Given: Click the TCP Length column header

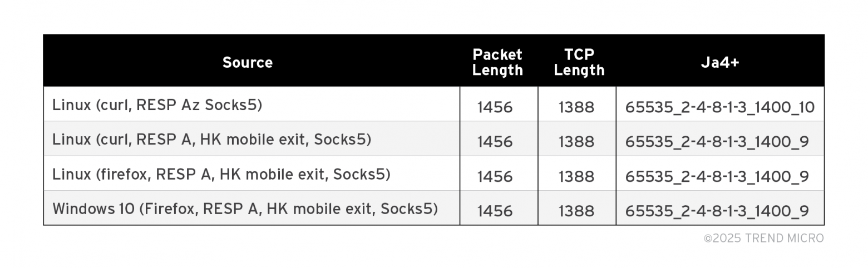Looking at the screenshot, I should coord(579,62).
